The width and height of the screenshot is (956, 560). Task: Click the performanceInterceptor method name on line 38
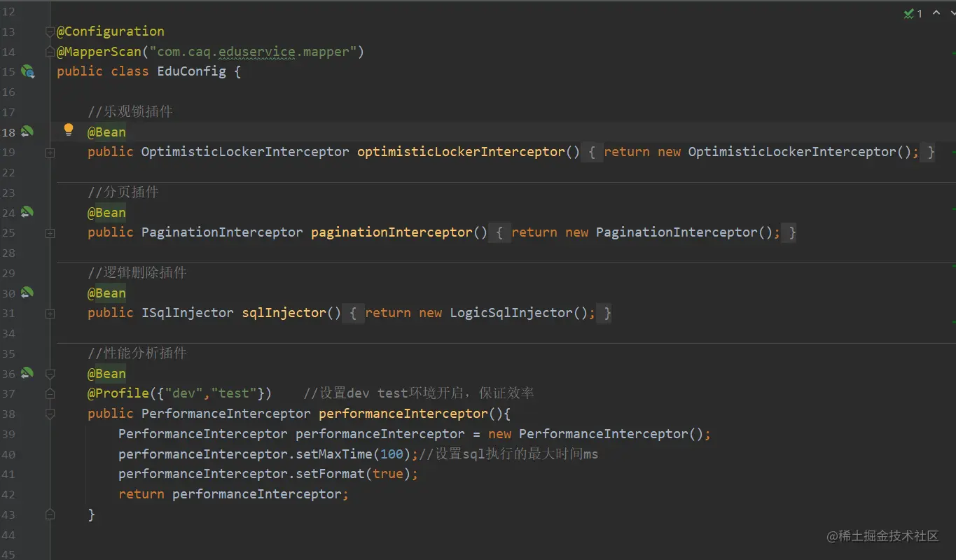(403, 414)
